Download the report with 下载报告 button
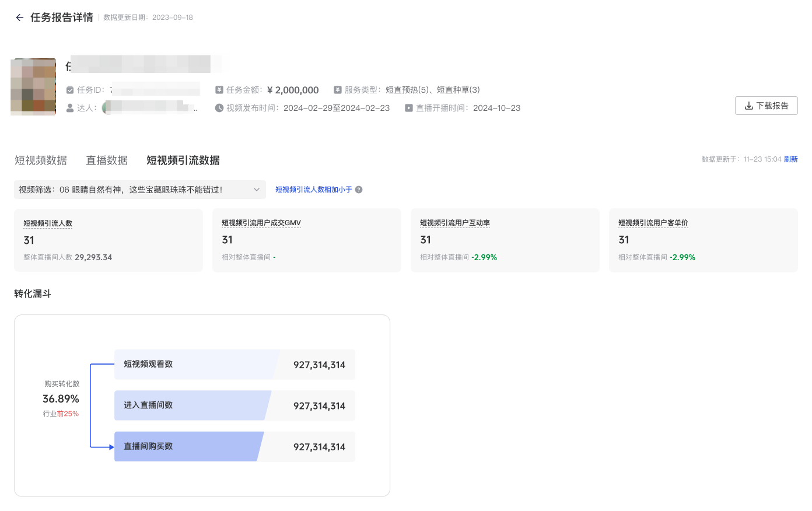This screenshot has width=812, height=511. pos(766,106)
